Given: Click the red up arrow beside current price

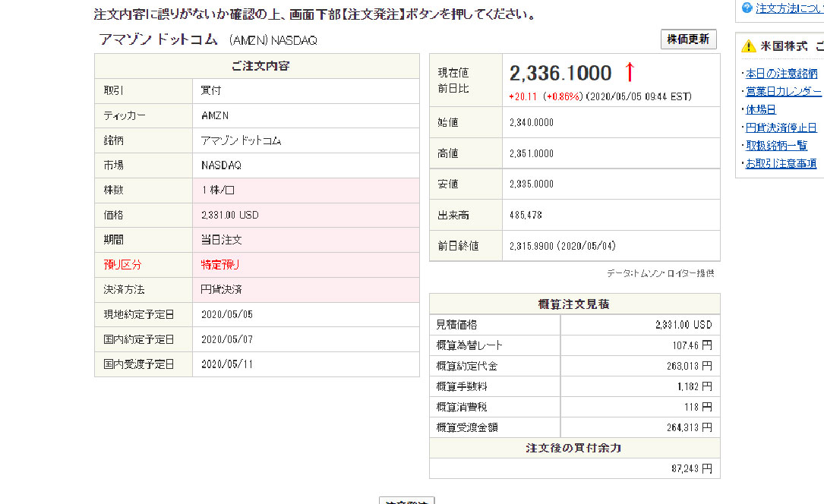Looking at the screenshot, I should click(630, 72).
